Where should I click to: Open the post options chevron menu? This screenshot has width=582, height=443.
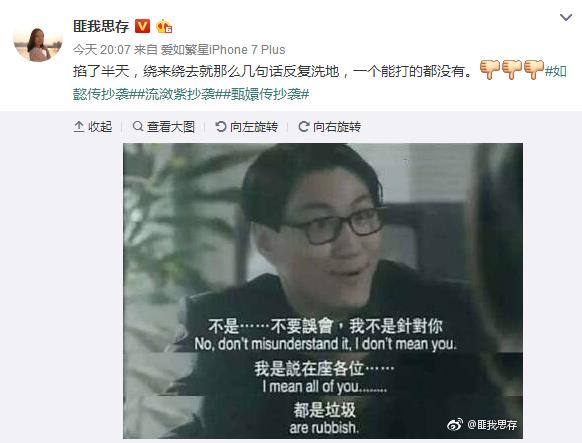pos(565,17)
